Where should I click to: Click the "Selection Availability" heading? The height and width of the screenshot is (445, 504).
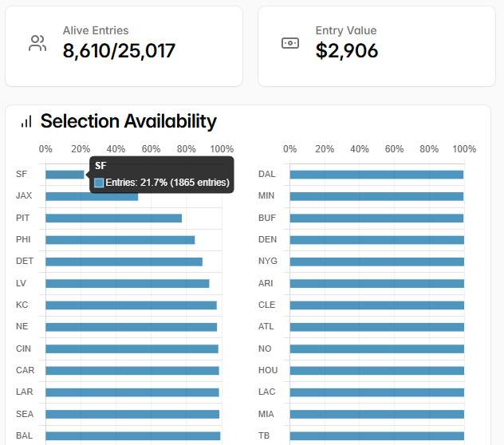coord(128,121)
